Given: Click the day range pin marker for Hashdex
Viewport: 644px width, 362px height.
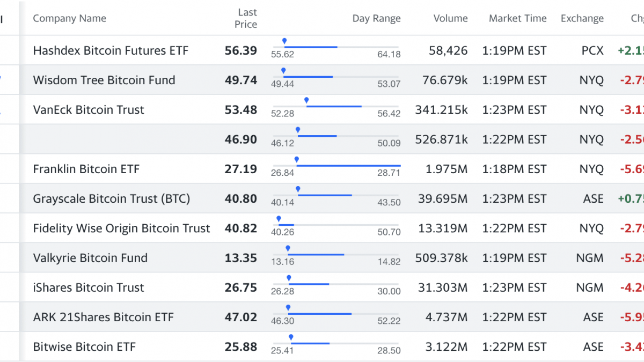Looking at the screenshot, I should tap(284, 41).
